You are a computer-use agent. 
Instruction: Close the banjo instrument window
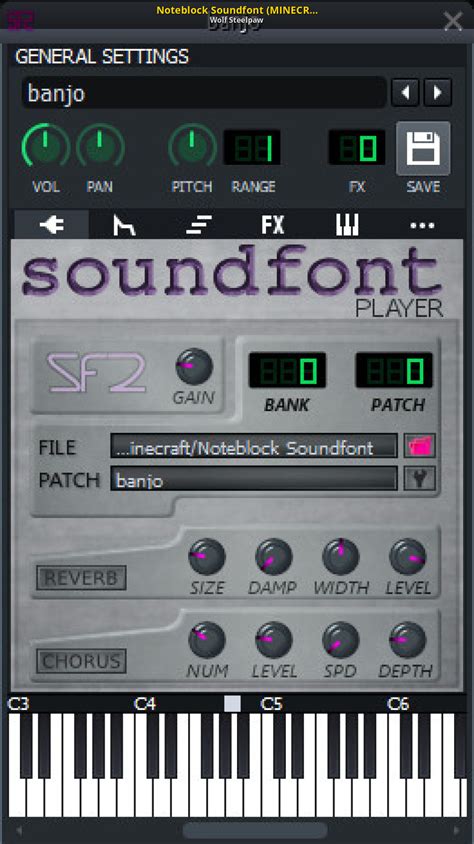[453, 20]
